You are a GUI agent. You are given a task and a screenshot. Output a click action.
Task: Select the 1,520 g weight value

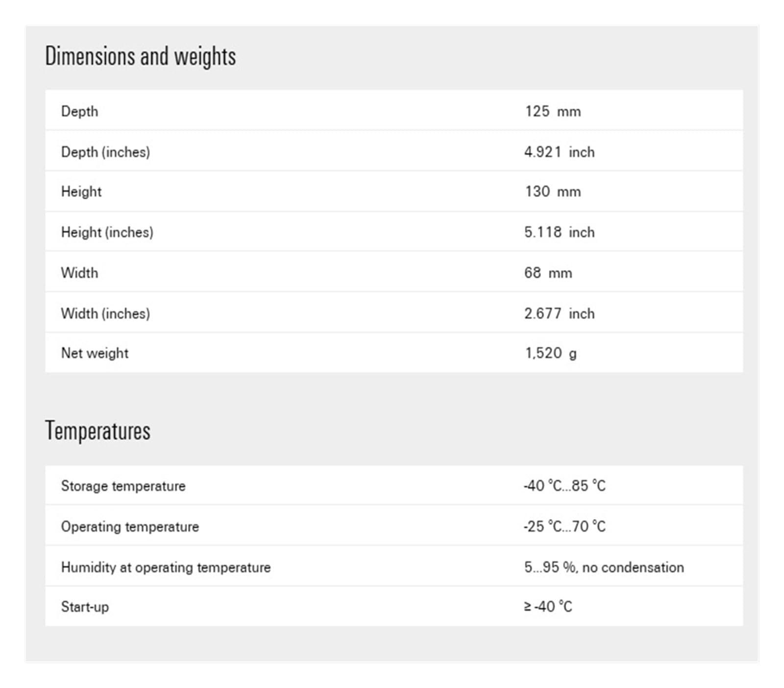[x=551, y=354]
